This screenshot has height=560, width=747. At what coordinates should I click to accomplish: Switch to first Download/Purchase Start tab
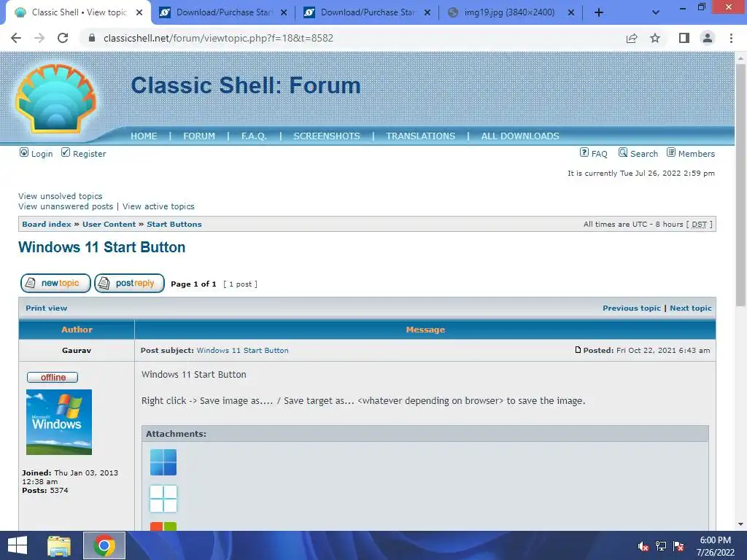(223, 12)
